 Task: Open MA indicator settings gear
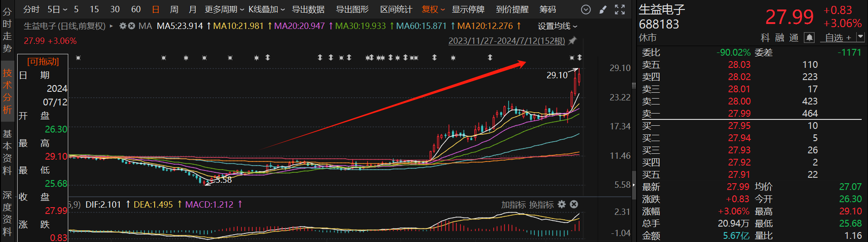pyautogui.click(x=123, y=26)
